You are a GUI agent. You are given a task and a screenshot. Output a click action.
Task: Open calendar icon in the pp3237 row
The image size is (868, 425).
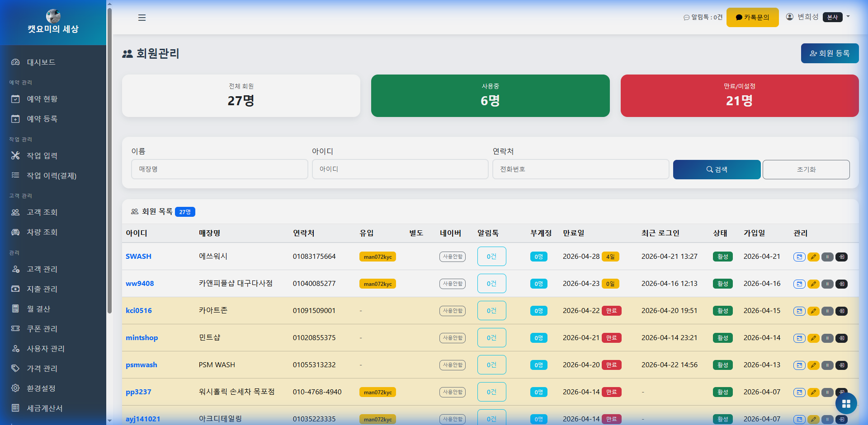tap(799, 392)
